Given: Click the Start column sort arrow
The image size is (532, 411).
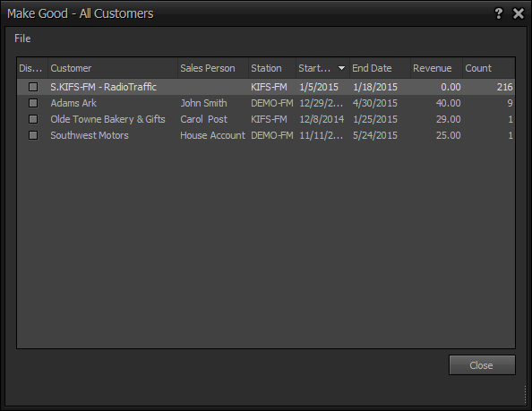Looking at the screenshot, I should [341, 68].
